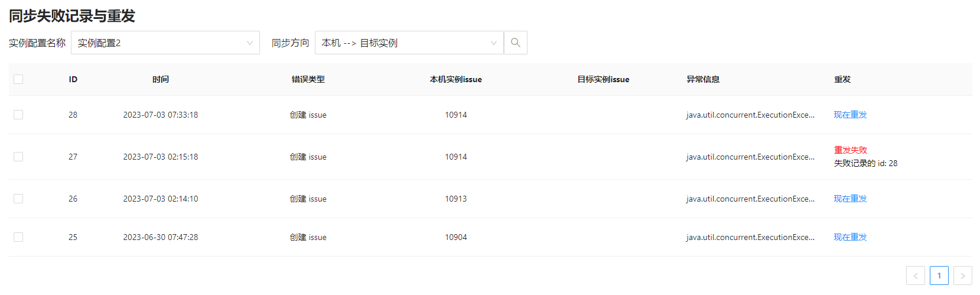Open the 同步方向 dropdown
Viewport: 980px width, 295px height.
[x=409, y=43]
